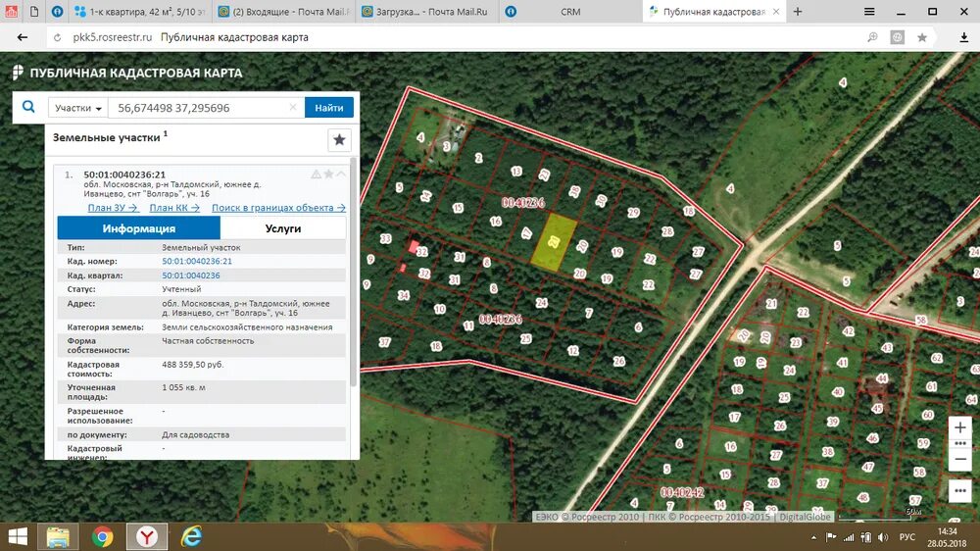Click the result heading 50:01:0040236:21
Image resolution: width=980 pixels, height=551 pixels.
tap(124, 175)
